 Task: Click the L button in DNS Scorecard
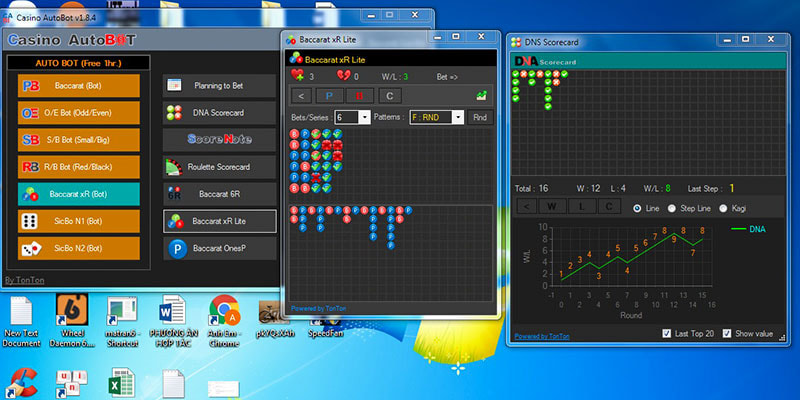(582, 206)
